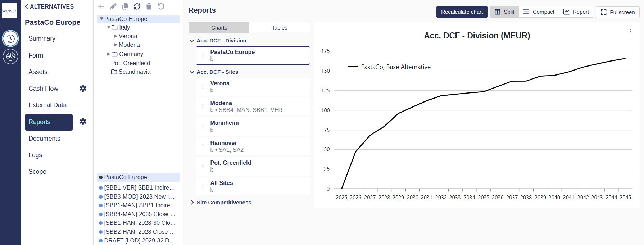Open Mannheim chart card menu dots
Viewport: 644px width, 245px height.
[203, 126]
